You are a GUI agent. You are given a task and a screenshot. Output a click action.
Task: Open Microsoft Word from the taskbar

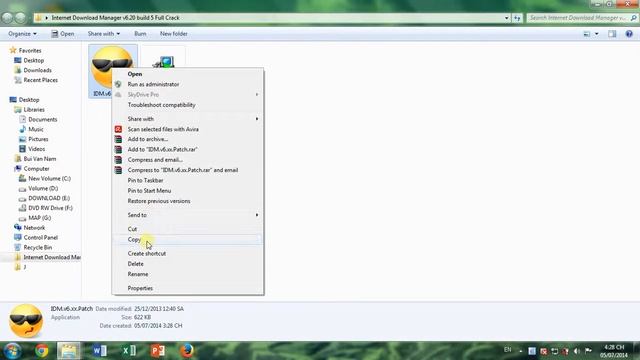tap(99, 351)
